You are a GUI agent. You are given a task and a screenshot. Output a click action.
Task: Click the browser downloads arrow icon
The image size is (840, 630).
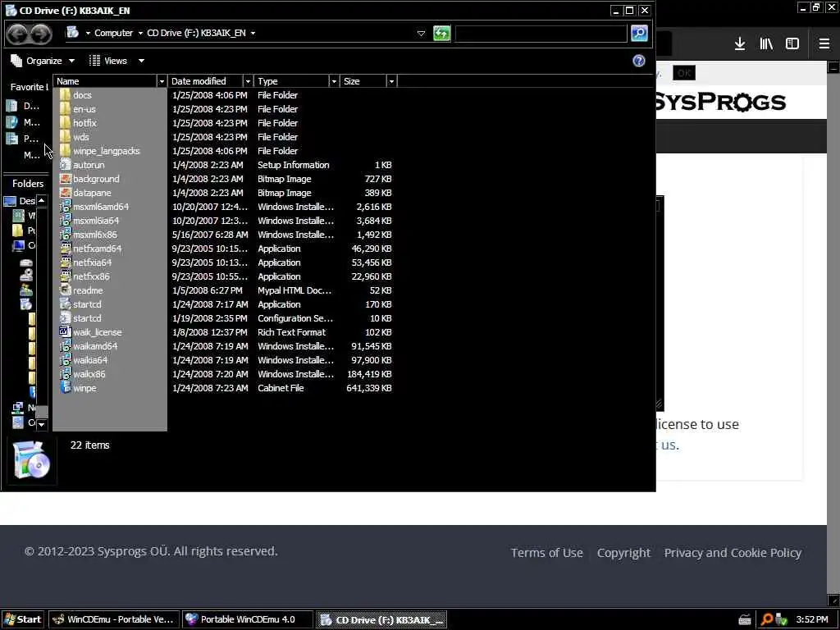[x=740, y=44]
